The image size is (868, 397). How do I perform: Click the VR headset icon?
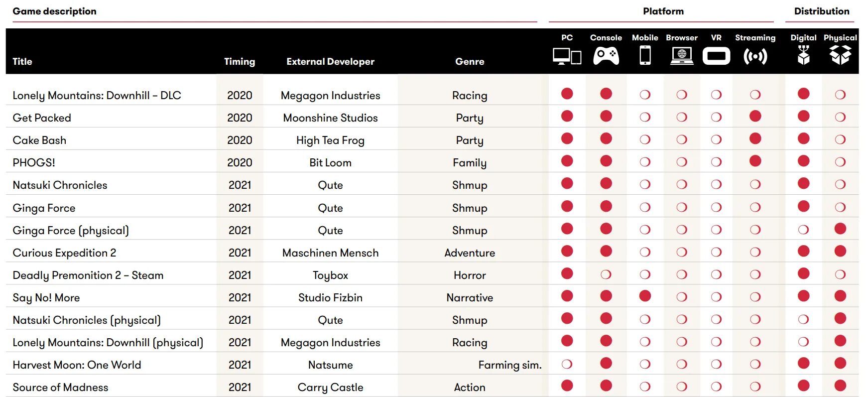[716, 56]
